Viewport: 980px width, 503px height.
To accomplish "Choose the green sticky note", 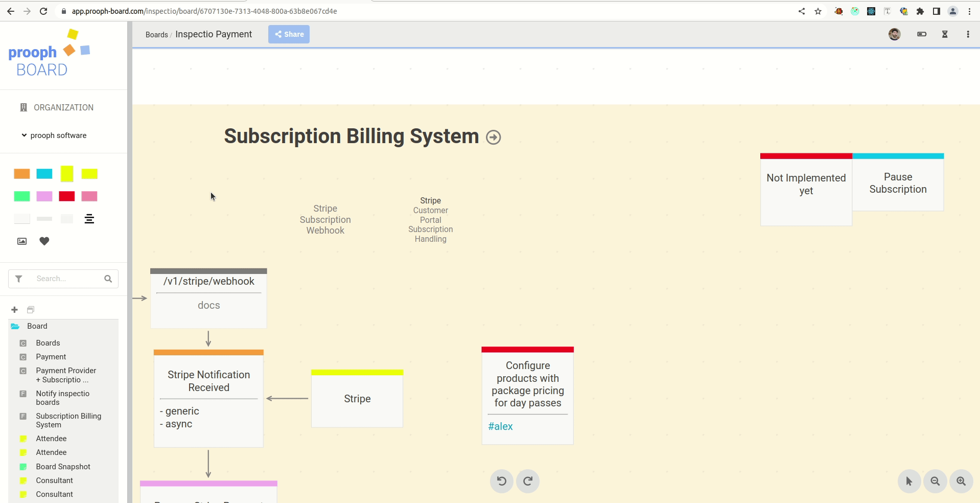I will pyautogui.click(x=22, y=196).
